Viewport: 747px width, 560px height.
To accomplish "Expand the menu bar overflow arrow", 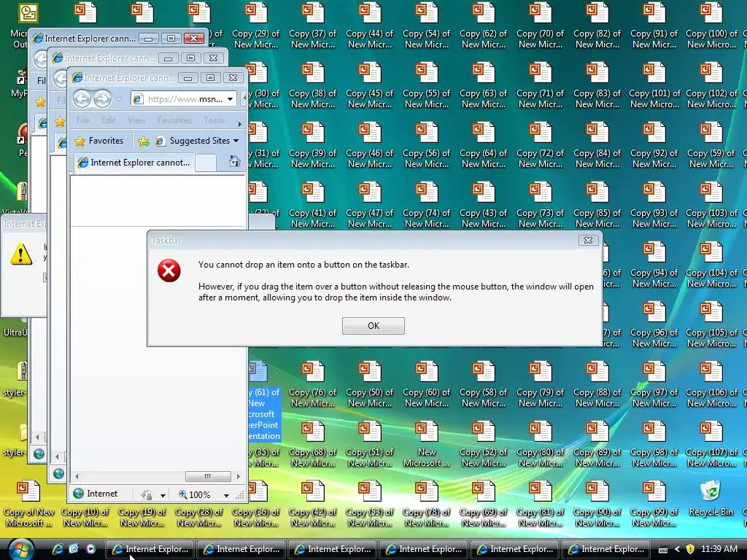I will pos(239,124).
